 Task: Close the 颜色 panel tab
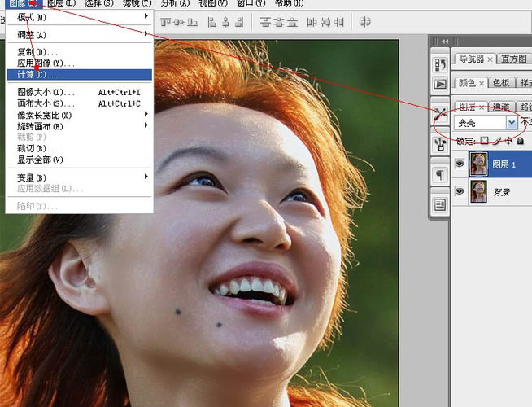(x=481, y=83)
